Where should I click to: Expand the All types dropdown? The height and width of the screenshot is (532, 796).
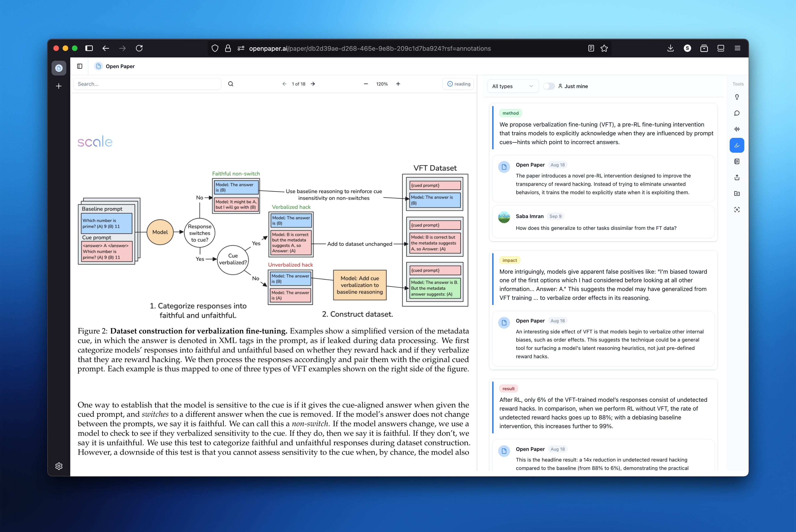click(512, 86)
